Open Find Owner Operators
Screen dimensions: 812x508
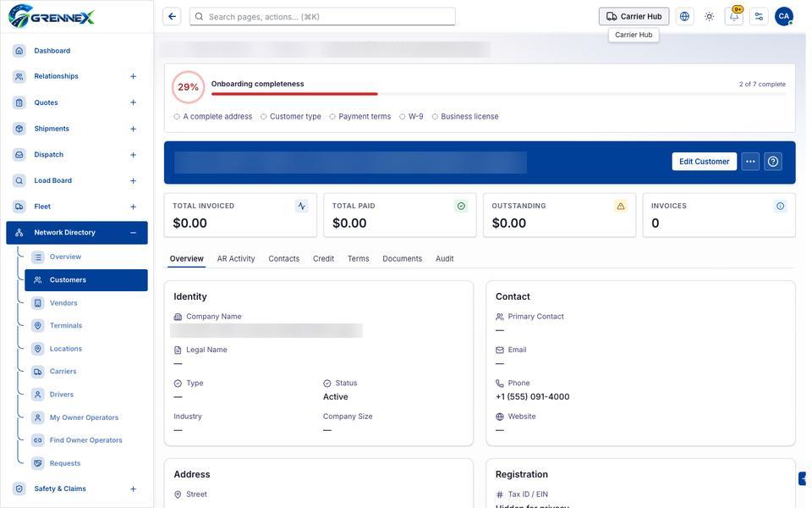[86, 440]
